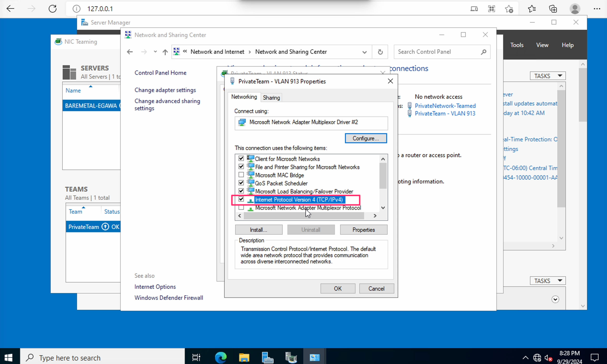The height and width of the screenshot is (364, 607).
Task: Open Microsoft Edge from the taskbar
Action: pyautogui.click(x=221, y=357)
